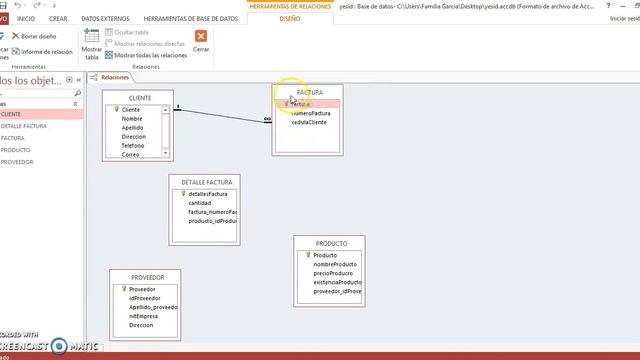
Task: Select cedulaCliente field in FACTURA table
Action: 309,122
